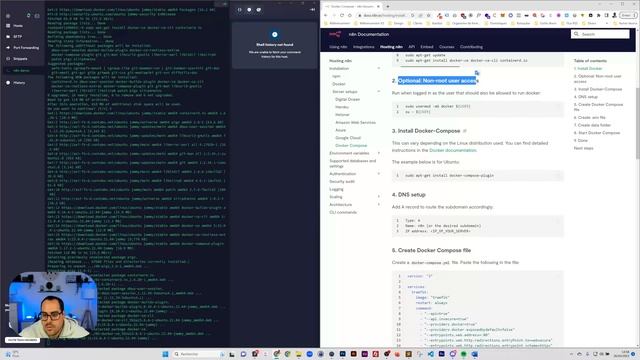Open Amazon Web Services setup page
The width and height of the screenshot is (640, 360).
point(355,122)
